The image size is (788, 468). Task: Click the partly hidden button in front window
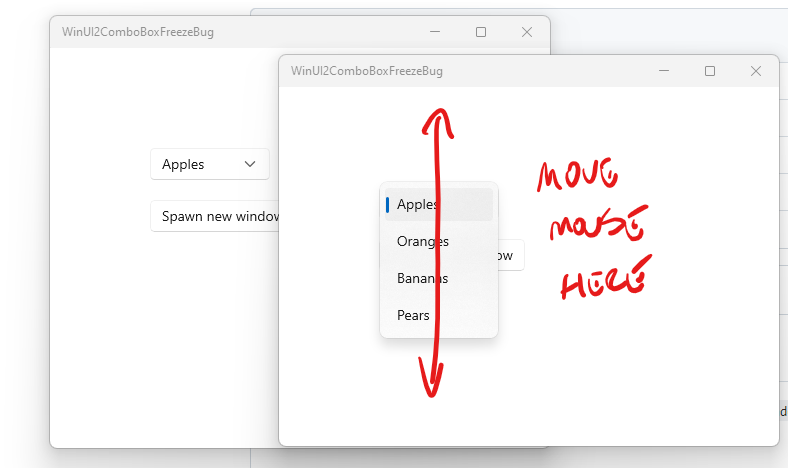[511, 255]
